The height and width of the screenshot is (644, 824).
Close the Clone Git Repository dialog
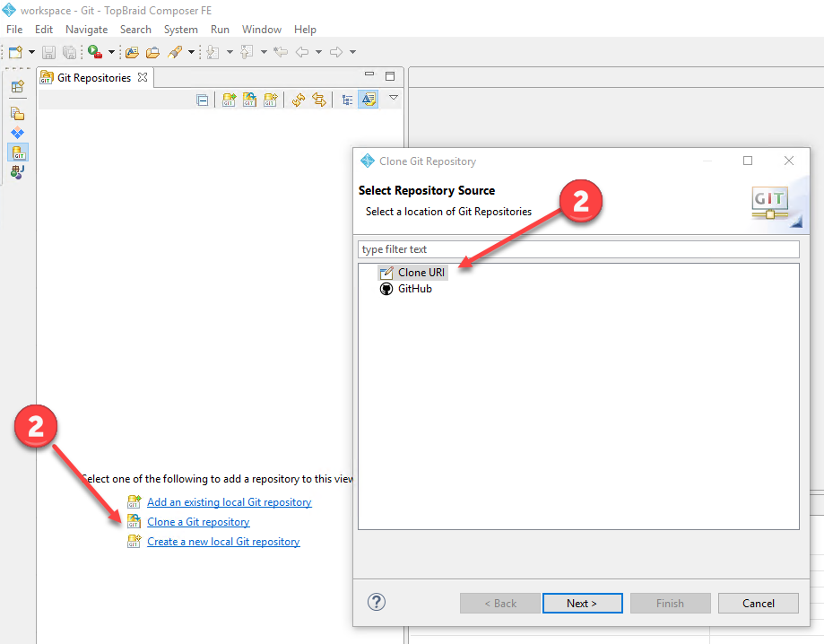[789, 161]
